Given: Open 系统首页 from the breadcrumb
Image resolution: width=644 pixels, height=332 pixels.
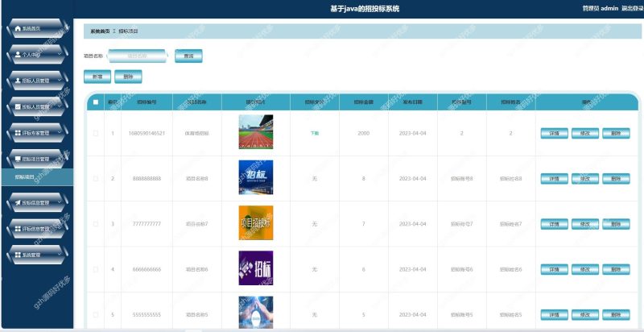Looking at the screenshot, I should [x=100, y=31].
